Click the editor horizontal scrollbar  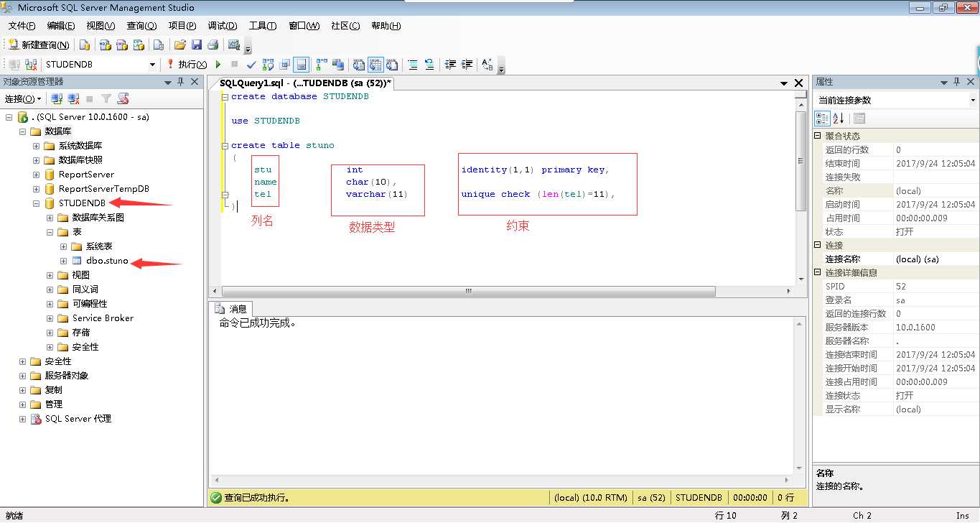click(468, 292)
